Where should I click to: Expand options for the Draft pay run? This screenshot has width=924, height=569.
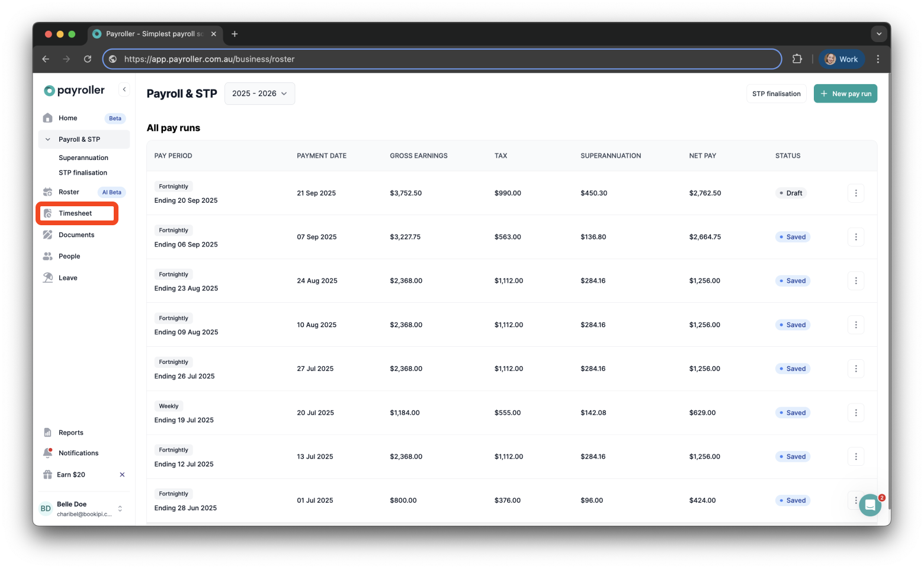tap(856, 193)
